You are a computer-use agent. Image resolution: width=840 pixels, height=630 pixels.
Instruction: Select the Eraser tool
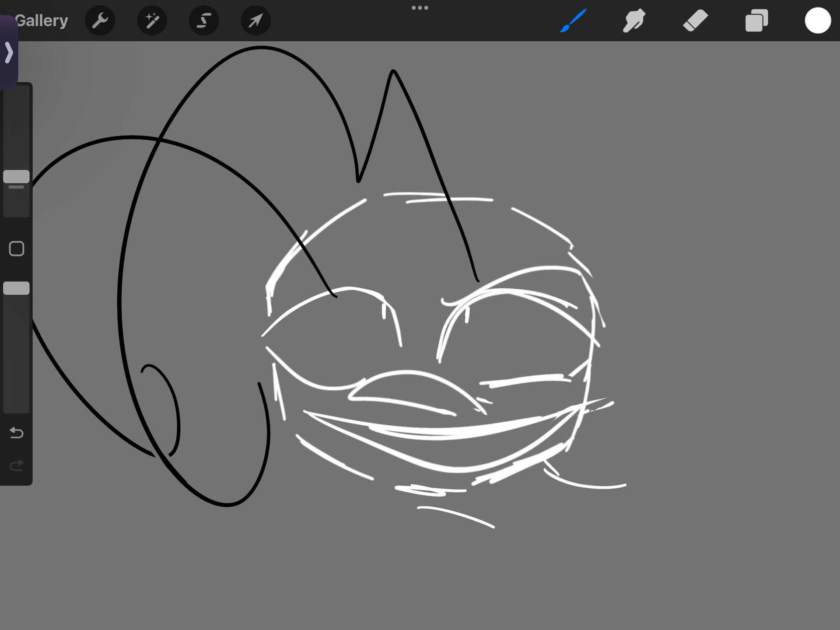pyautogui.click(x=695, y=21)
